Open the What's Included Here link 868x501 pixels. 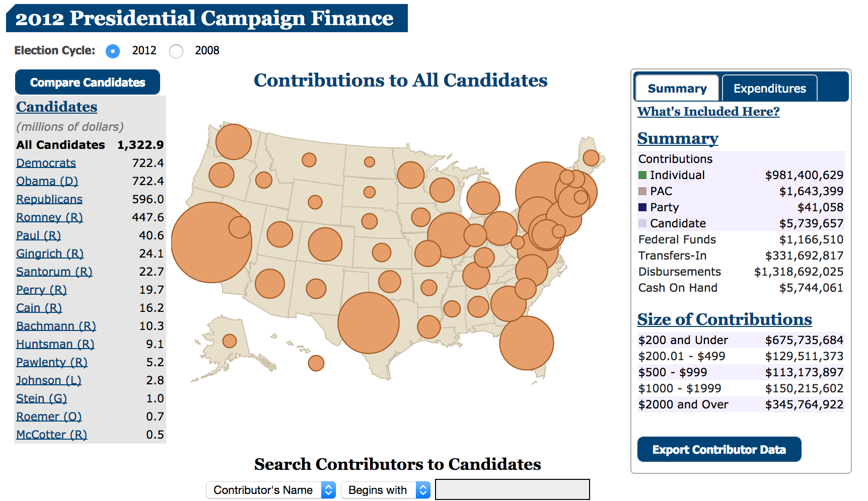(708, 111)
